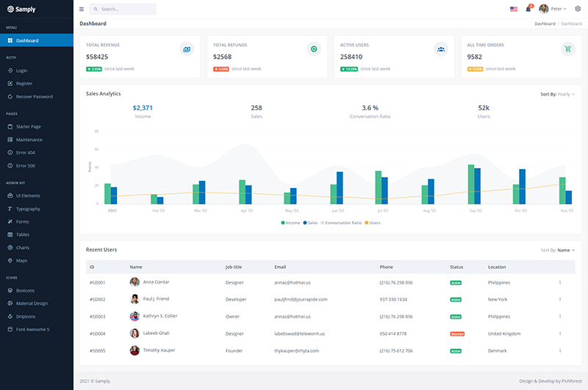Click the hamburger menu toggle icon

[x=82, y=9]
